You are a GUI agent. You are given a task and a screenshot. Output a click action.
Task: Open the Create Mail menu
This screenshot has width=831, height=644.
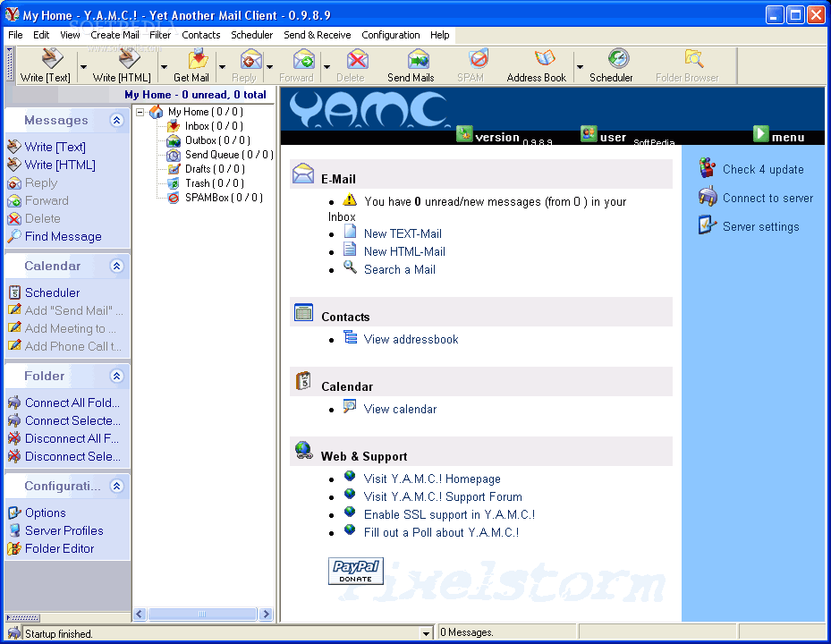pyautogui.click(x=115, y=35)
